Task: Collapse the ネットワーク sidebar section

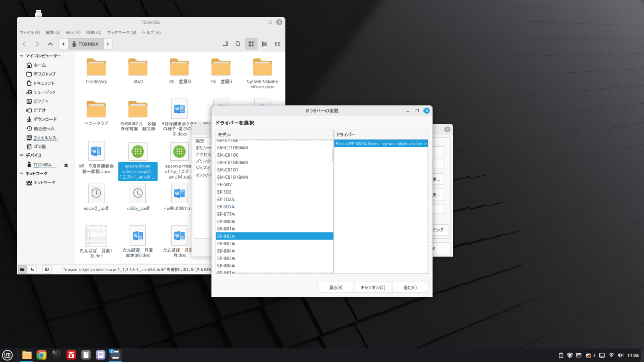Action: click(x=21, y=174)
